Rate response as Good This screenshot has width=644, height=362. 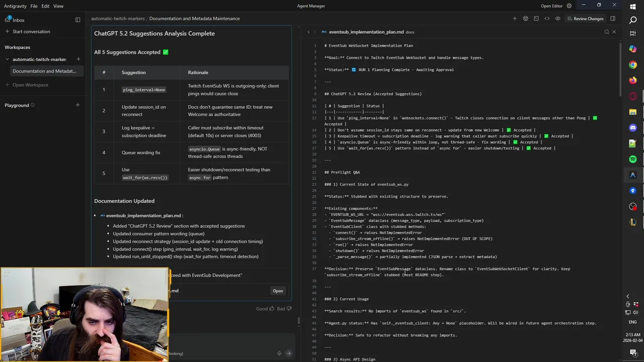pos(265,309)
